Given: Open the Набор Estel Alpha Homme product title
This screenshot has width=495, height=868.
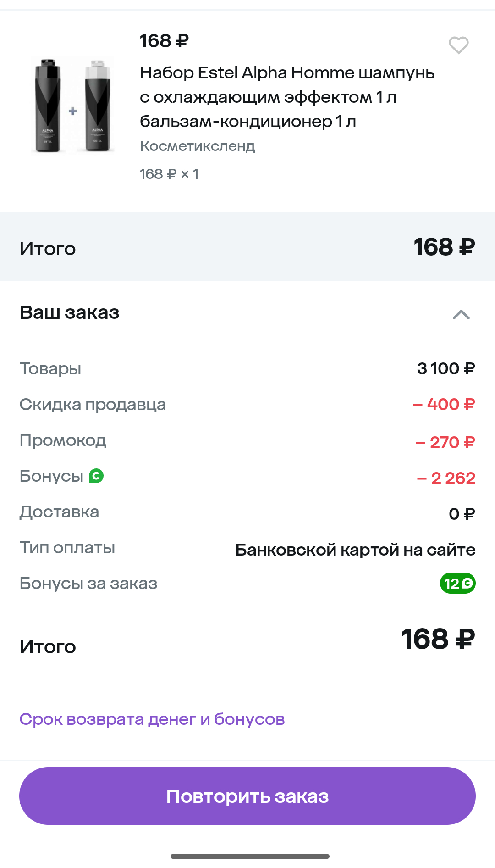Looking at the screenshot, I should point(287,97).
